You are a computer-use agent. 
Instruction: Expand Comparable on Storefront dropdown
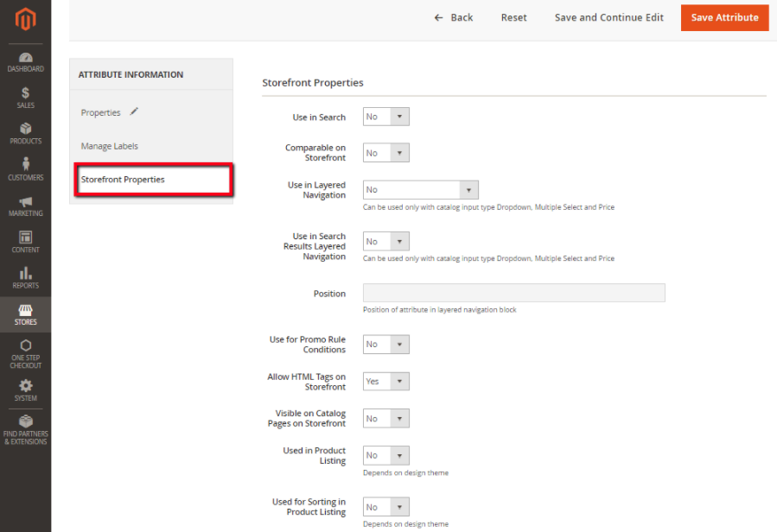coord(385,153)
